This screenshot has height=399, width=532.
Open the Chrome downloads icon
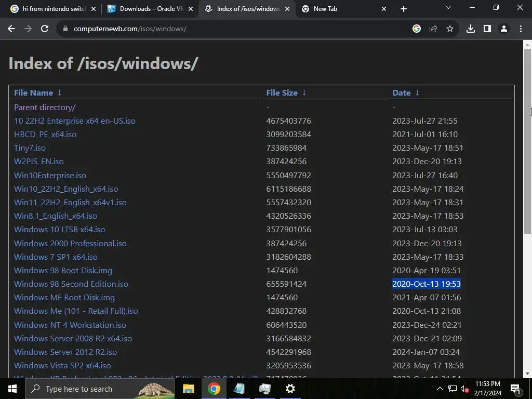[471, 29]
